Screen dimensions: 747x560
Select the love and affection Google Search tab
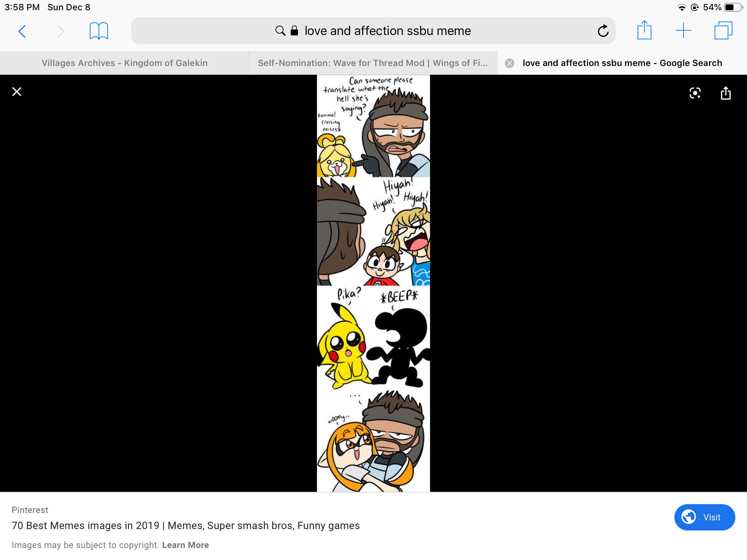point(622,63)
